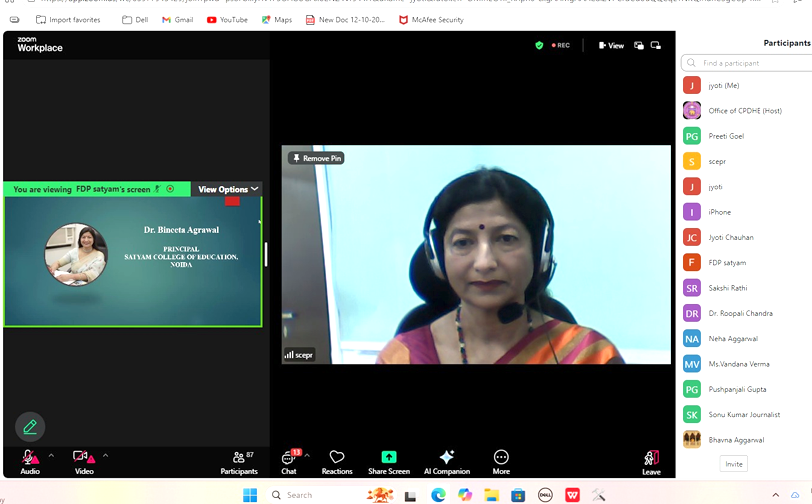Open the Gmail bookmark
Image resolution: width=812 pixels, height=504 pixels.
point(178,20)
